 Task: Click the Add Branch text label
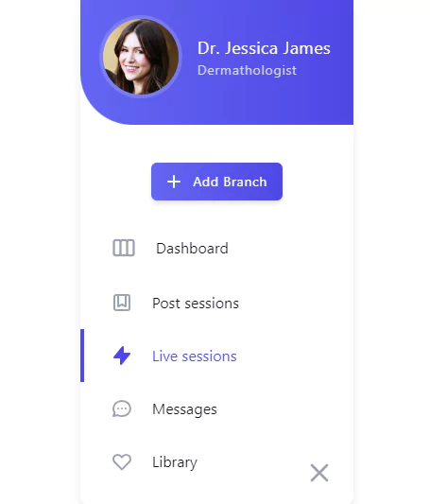230,182
